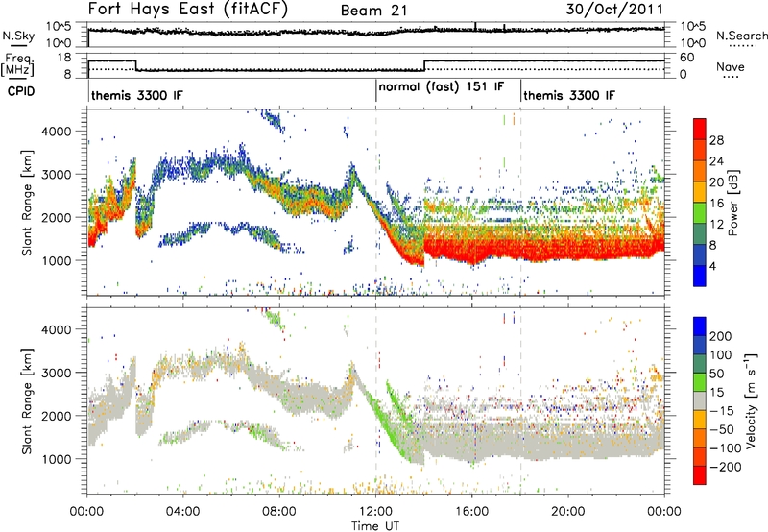Click the red top segment of the Power color bar

(700, 129)
